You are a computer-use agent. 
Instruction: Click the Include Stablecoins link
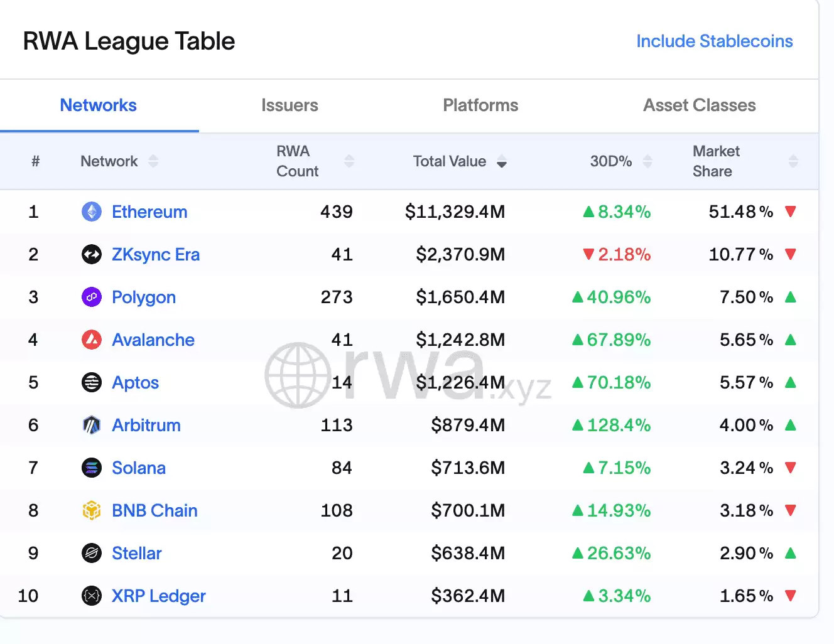[714, 41]
